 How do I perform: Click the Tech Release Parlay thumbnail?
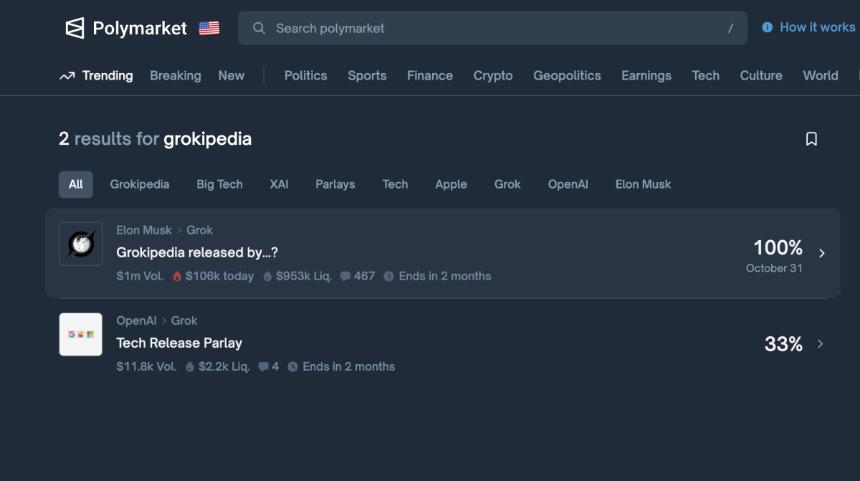pos(81,334)
